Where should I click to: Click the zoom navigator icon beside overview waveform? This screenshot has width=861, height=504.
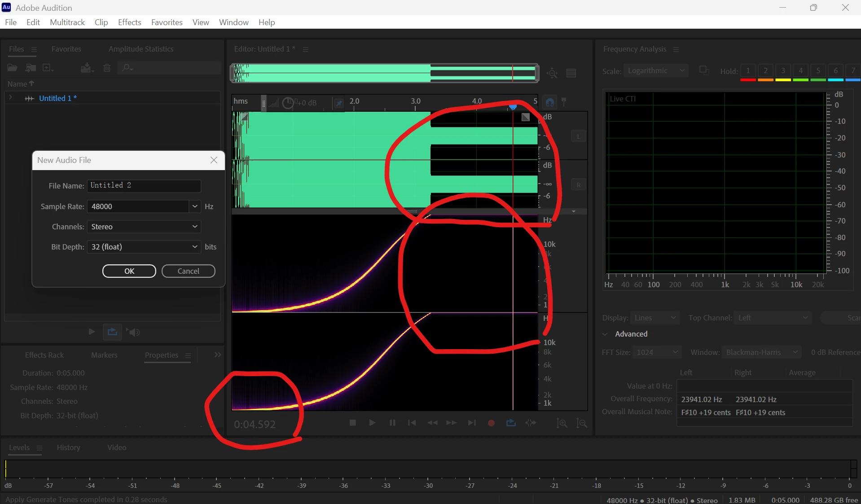552,73
